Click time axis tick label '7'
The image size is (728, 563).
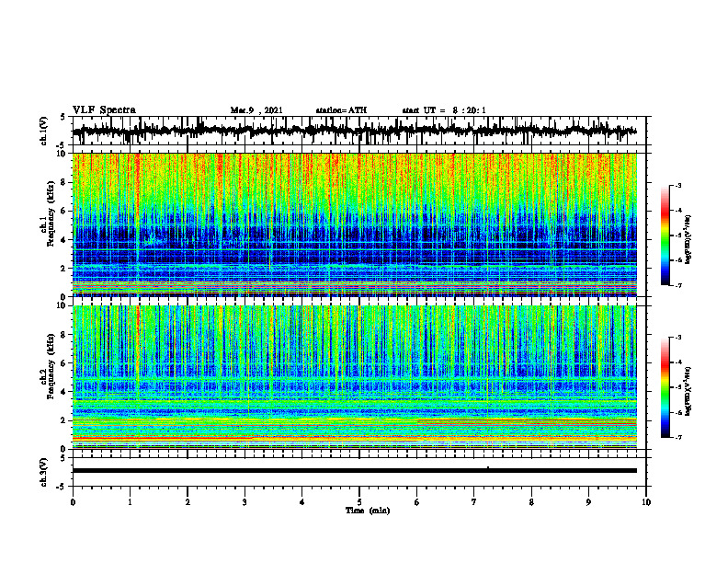pos(474,502)
